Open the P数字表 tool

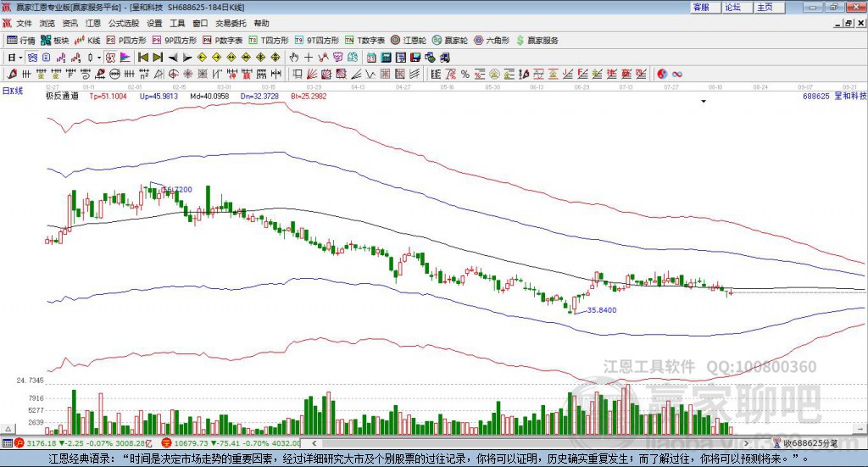223,41
